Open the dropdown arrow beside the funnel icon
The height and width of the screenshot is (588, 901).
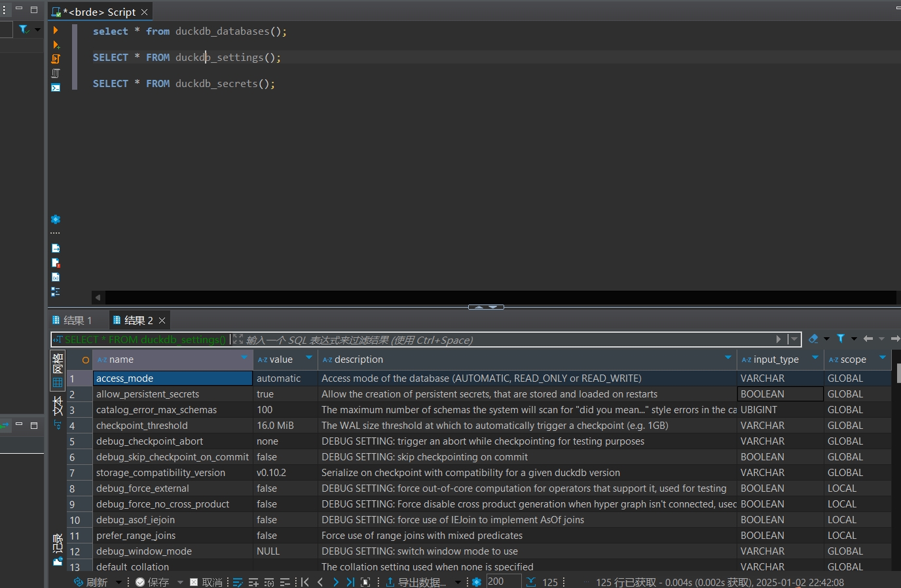(x=854, y=339)
